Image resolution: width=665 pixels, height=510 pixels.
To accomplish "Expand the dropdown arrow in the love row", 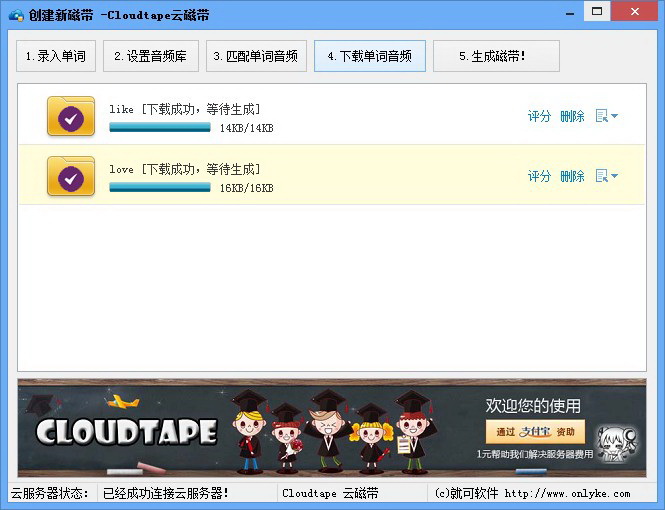I will pos(614,176).
